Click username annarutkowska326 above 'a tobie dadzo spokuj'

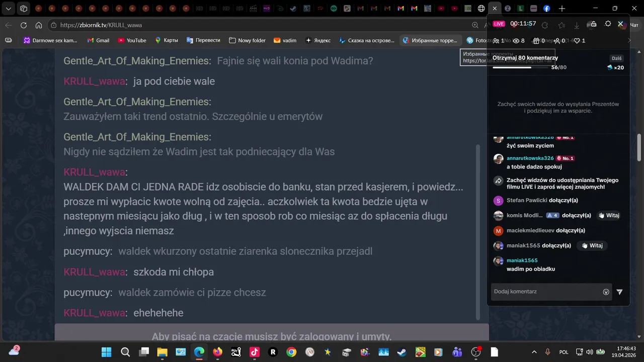pyautogui.click(x=530, y=158)
